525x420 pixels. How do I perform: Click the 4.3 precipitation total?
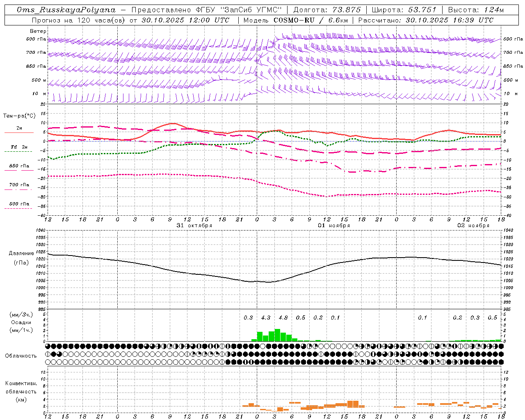[x=266, y=317]
